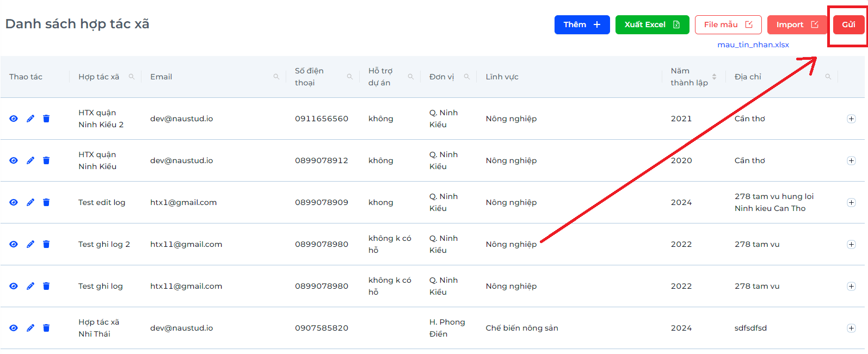The height and width of the screenshot is (354, 868).
Task: View details of Hợp tác xã Nhĩ Thái
Action: [x=14, y=328]
